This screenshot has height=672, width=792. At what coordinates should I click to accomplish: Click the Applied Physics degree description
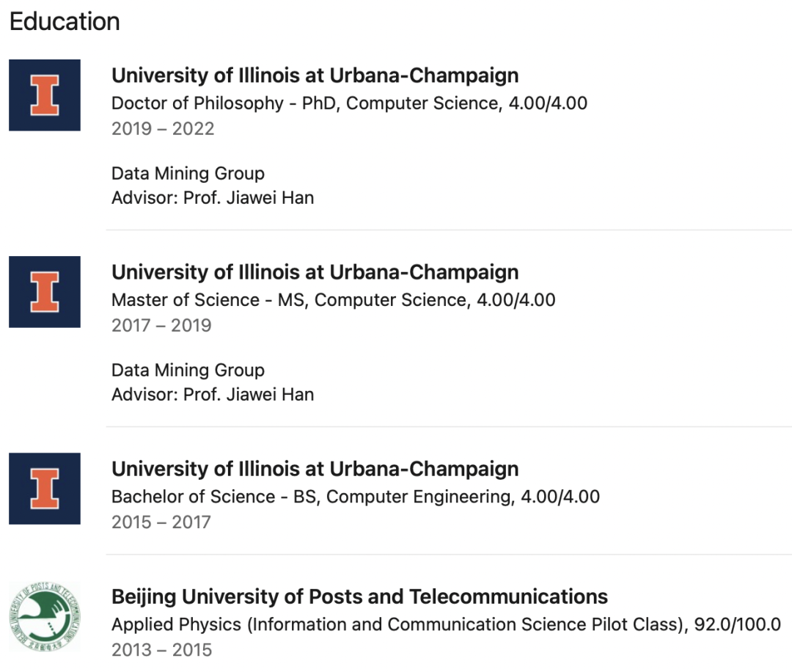point(446,624)
